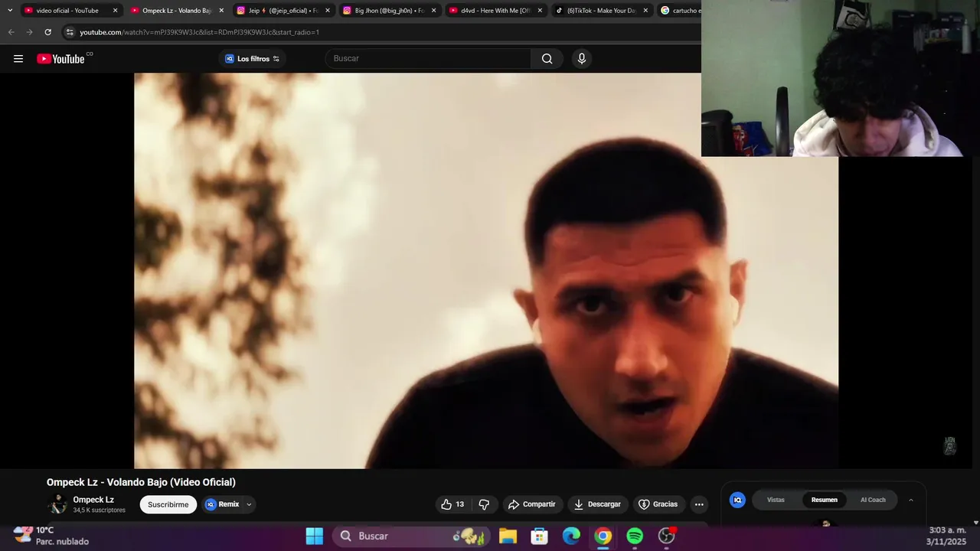Click the magnifier search button
The image size is (980, 551).
pos(547,58)
